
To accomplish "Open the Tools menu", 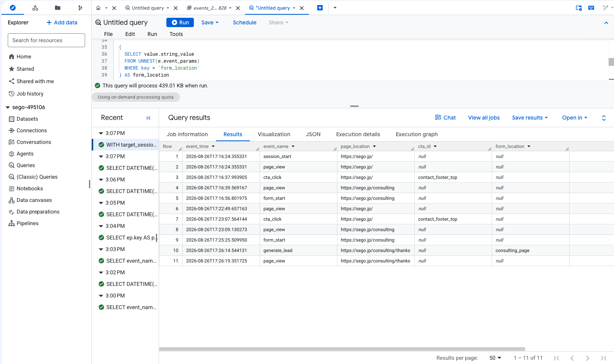I will click(176, 34).
